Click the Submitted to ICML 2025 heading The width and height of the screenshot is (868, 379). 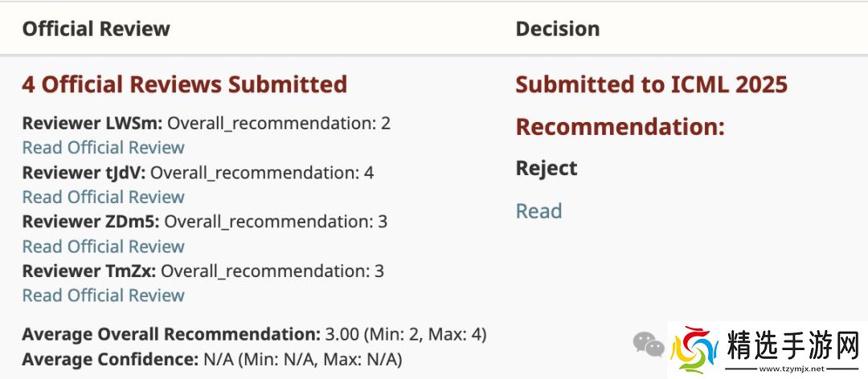coord(651,84)
